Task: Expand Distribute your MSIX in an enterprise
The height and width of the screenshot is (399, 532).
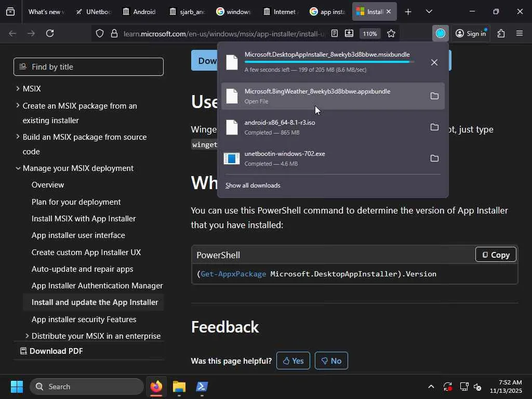Action: [27, 336]
